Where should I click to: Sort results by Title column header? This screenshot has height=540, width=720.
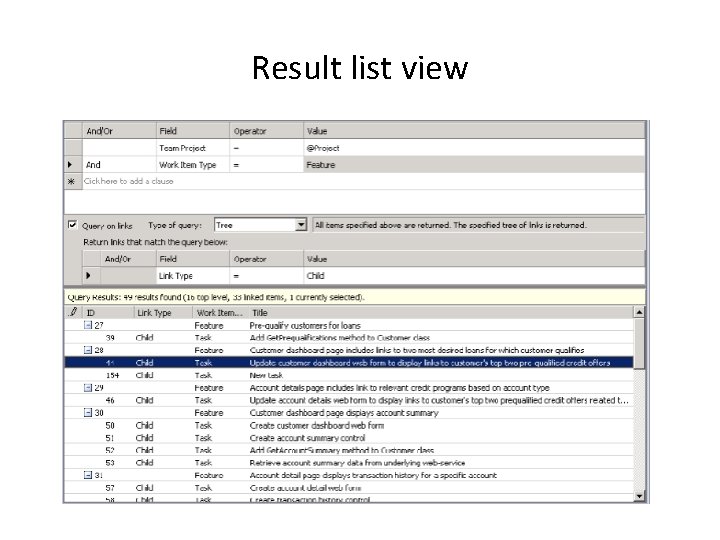[x=441, y=312]
